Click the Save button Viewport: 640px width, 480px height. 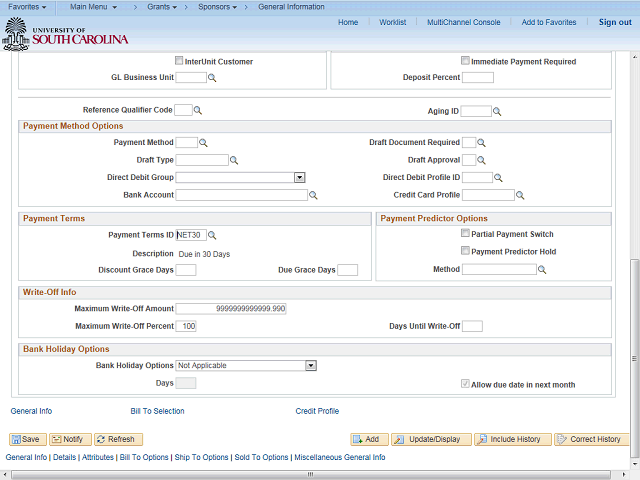pos(27,439)
